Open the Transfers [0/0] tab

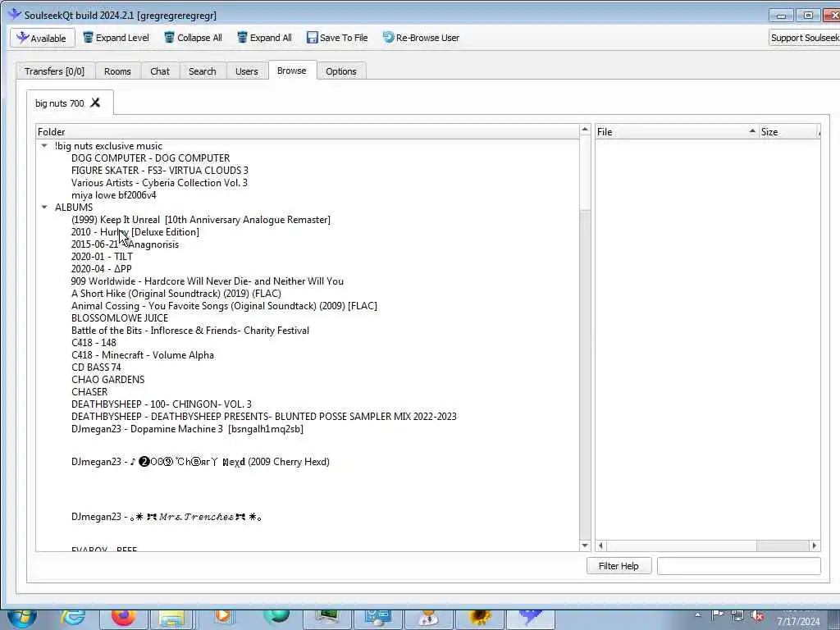tap(55, 71)
